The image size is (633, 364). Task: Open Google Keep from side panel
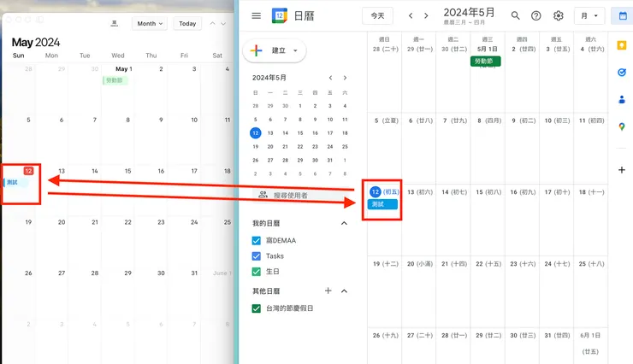click(622, 45)
